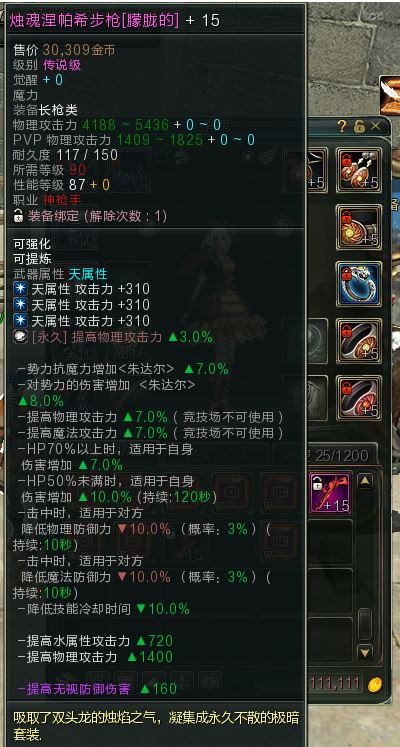400x747 pixels.
Task: Click the gold amount 111,111 field
Action: (334, 684)
